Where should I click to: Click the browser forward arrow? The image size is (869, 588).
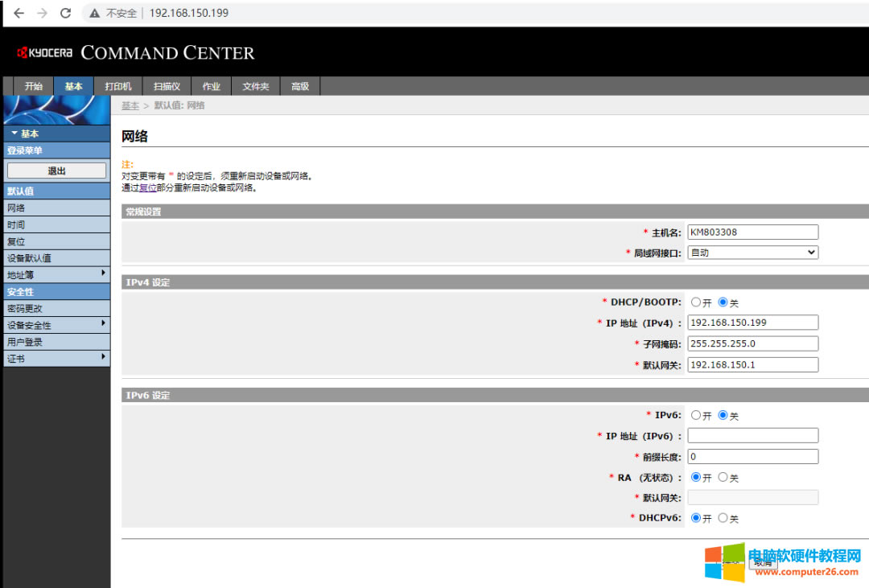click(42, 13)
